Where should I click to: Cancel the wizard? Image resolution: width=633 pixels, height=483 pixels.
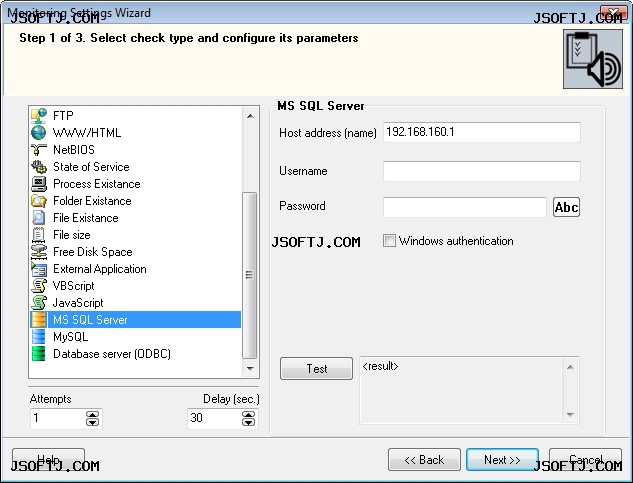(x=585, y=460)
